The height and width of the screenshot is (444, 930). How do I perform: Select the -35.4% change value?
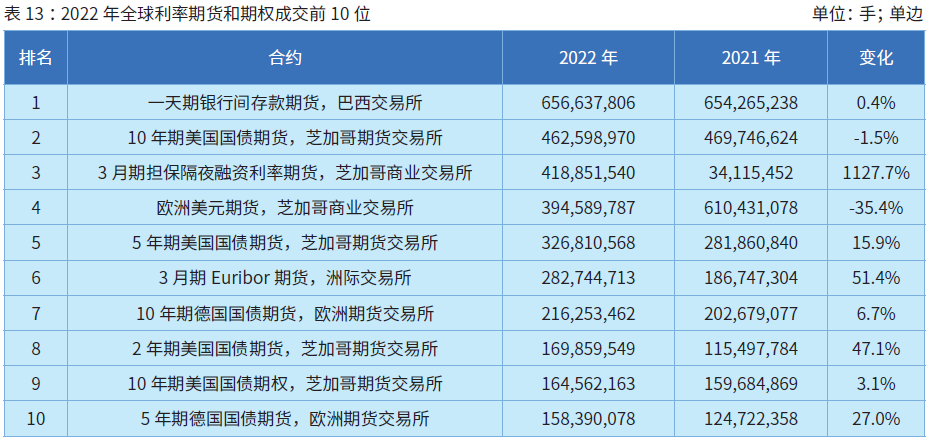[876, 208]
